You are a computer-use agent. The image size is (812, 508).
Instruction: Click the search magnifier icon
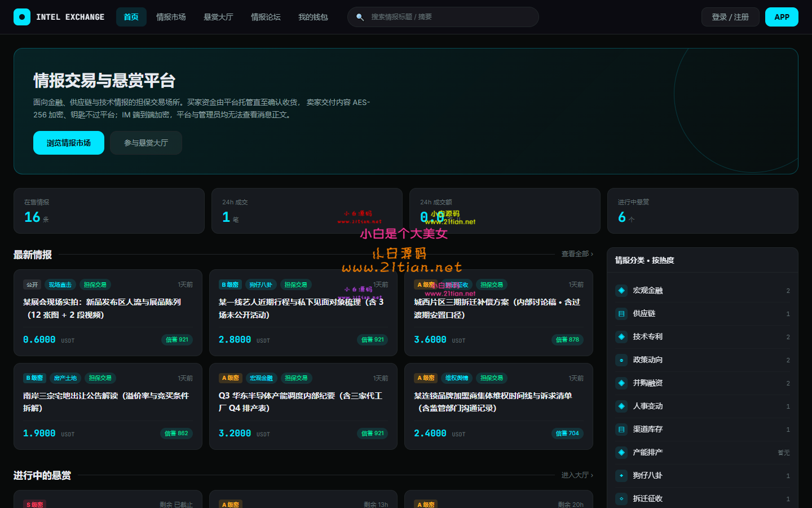click(x=360, y=17)
